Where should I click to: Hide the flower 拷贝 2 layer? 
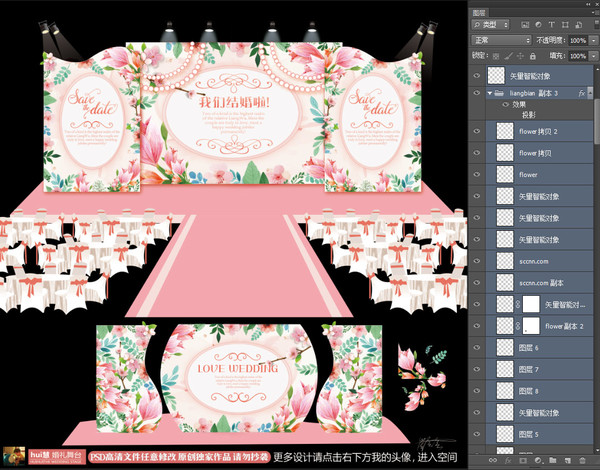click(477, 131)
